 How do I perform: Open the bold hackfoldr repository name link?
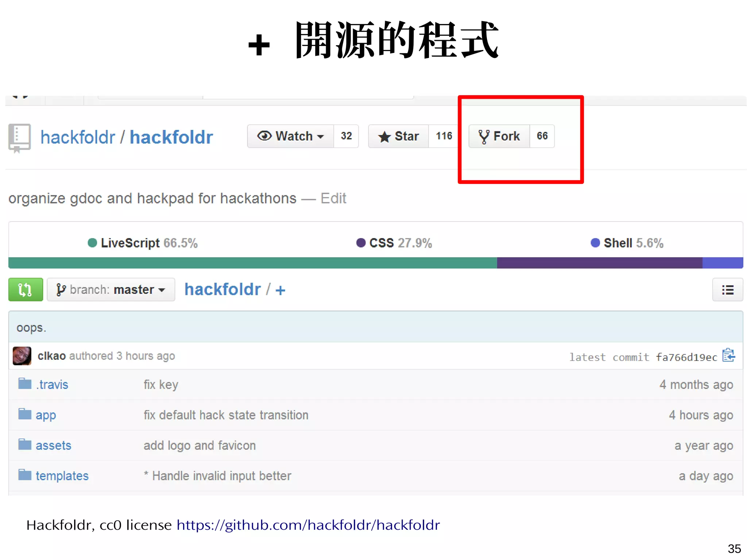tap(171, 137)
